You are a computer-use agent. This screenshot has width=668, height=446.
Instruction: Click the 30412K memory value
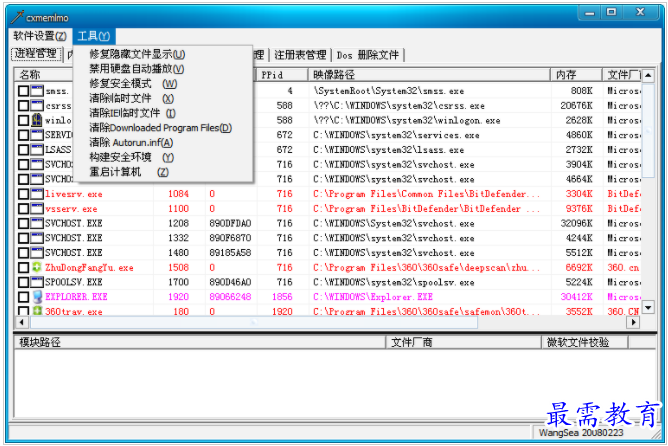click(x=576, y=296)
